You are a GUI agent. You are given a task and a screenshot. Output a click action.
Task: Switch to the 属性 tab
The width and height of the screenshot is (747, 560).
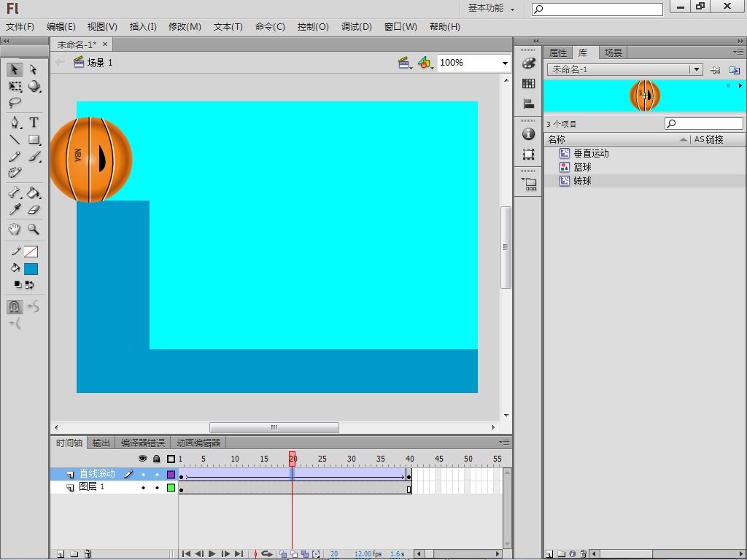[x=558, y=52]
